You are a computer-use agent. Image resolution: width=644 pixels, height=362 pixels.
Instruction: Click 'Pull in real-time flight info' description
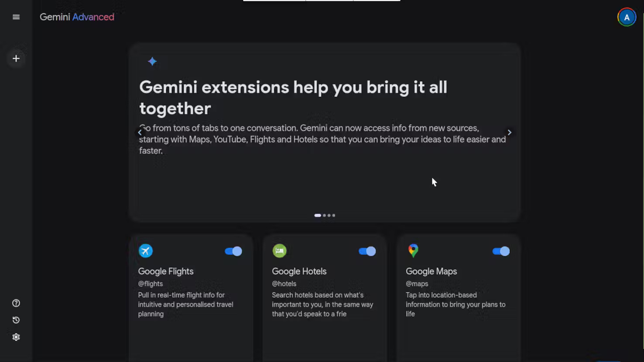click(x=186, y=304)
